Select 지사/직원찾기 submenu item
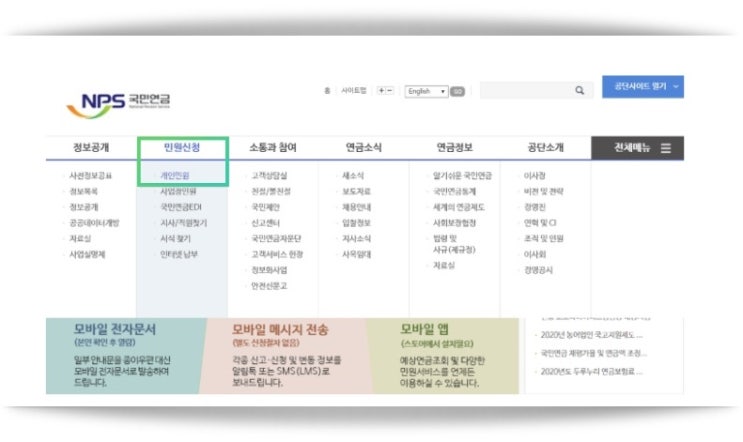Viewport: 743px width, 442px height. click(x=183, y=223)
